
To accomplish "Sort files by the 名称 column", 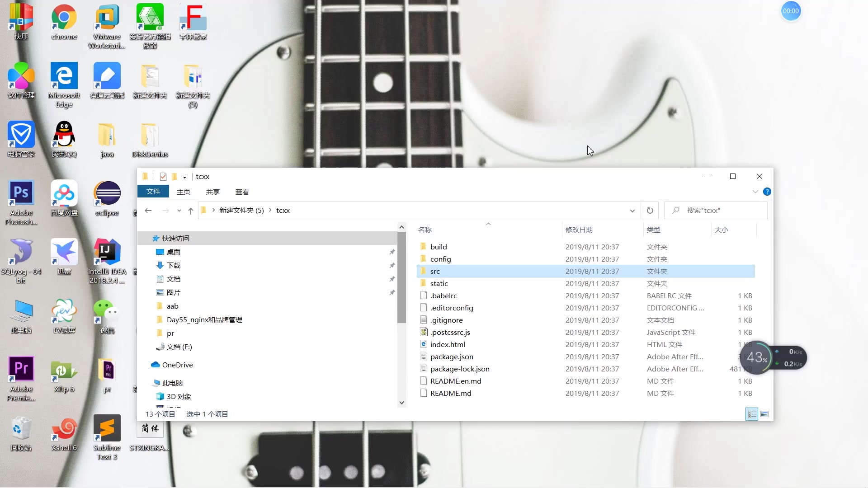I will pyautogui.click(x=488, y=230).
